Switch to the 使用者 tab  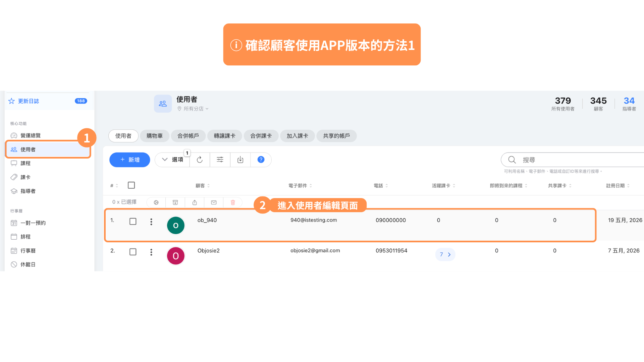(x=123, y=136)
